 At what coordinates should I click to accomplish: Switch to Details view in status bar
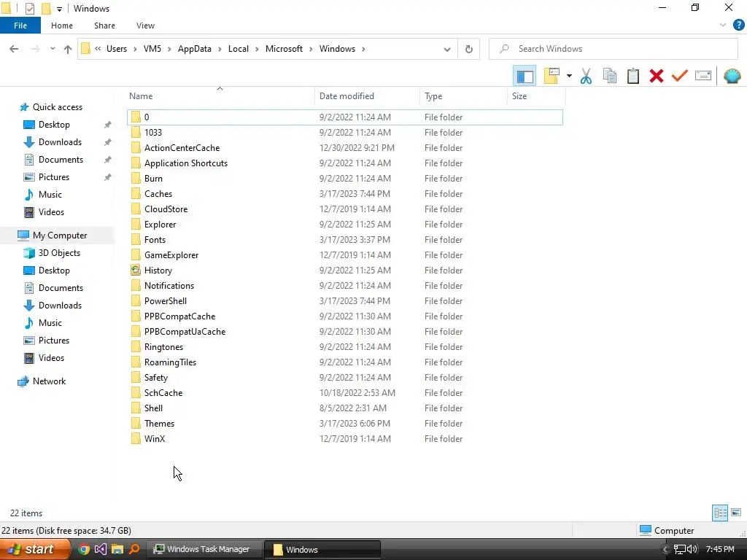[720, 513]
